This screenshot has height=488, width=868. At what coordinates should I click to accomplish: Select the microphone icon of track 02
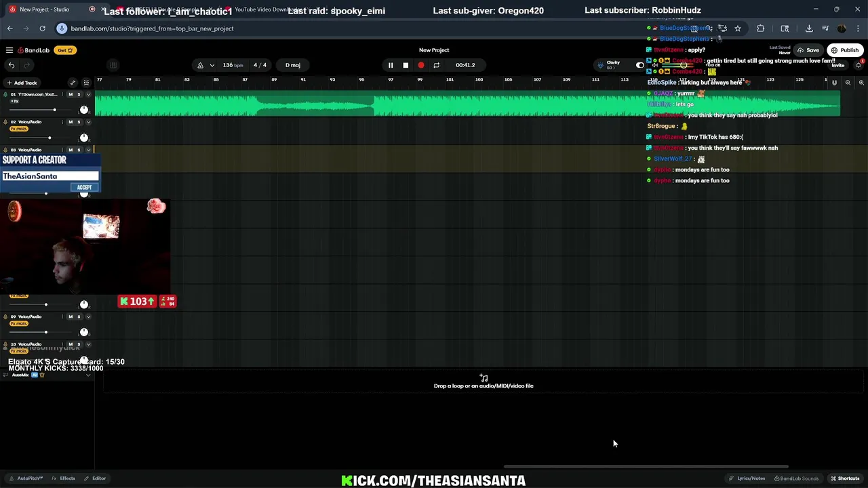coord(5,122)
